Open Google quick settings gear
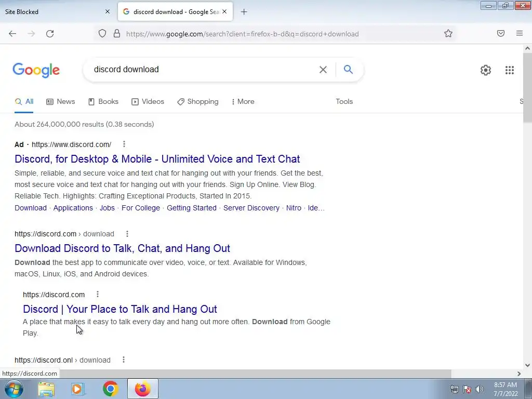This screenshot has width=532, height=399. (x=486, y=70)
